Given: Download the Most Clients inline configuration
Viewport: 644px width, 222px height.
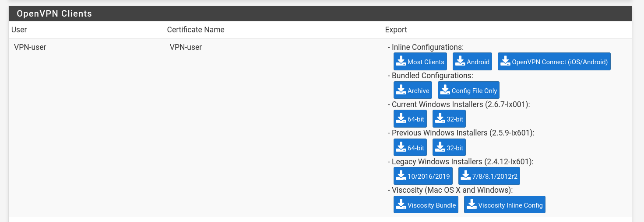Looking at the screenshot, I should [x=420, y=62].
